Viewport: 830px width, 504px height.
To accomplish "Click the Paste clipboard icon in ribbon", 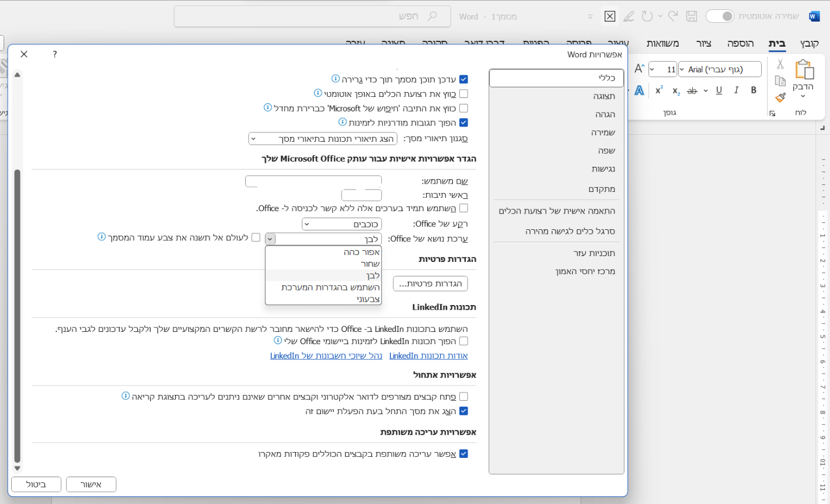I will coord(804,69).
